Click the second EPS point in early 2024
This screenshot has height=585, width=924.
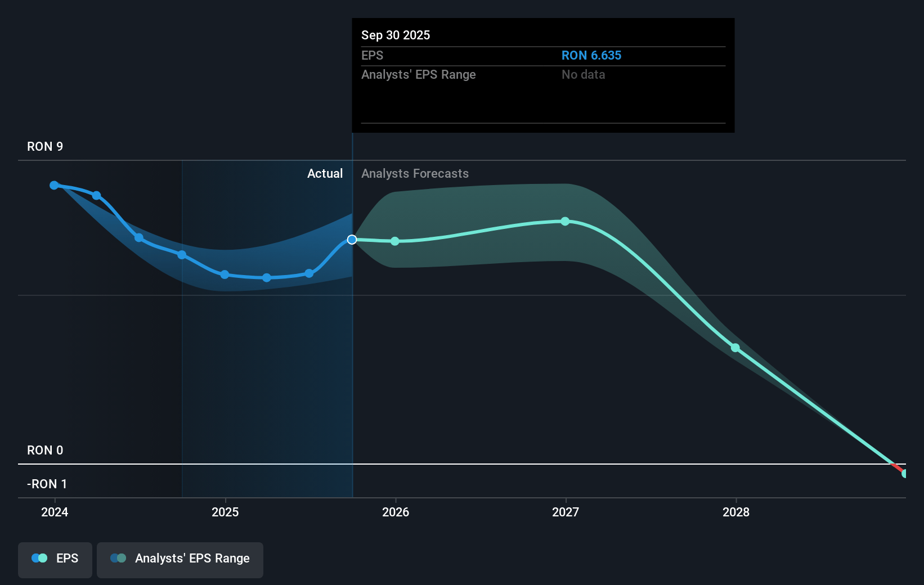coord(97,196)
